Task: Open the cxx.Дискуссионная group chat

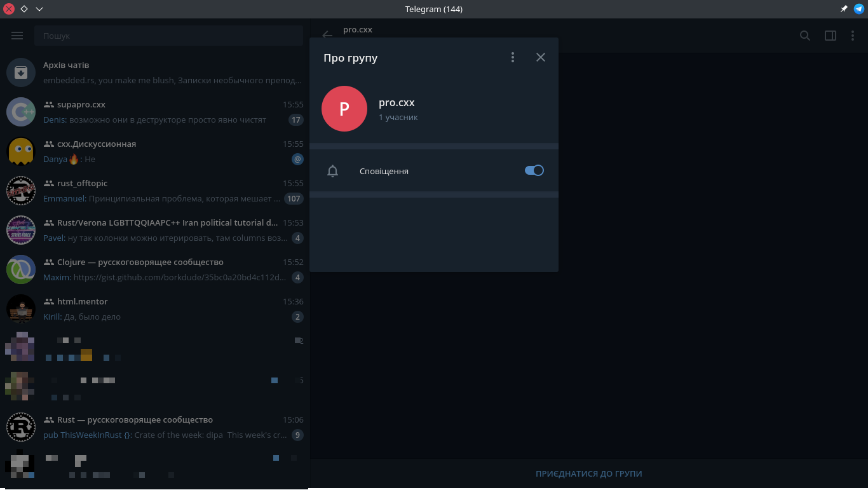Action: [x=155, y=151]
